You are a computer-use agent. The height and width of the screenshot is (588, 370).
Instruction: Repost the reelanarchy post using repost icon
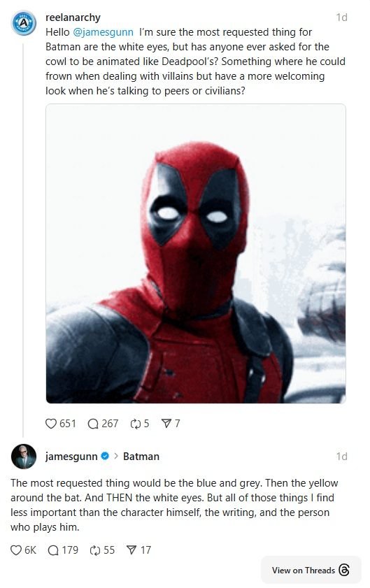click(x=135, y=424)
